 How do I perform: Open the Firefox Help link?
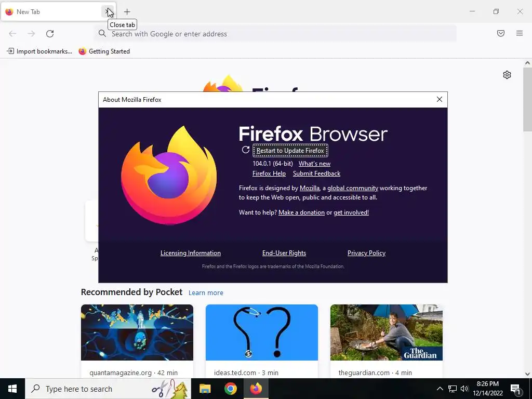tap(269, 174)
